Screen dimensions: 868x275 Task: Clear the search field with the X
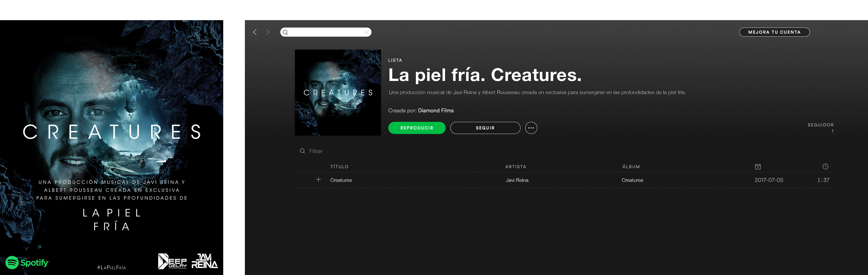click(366, 32)
